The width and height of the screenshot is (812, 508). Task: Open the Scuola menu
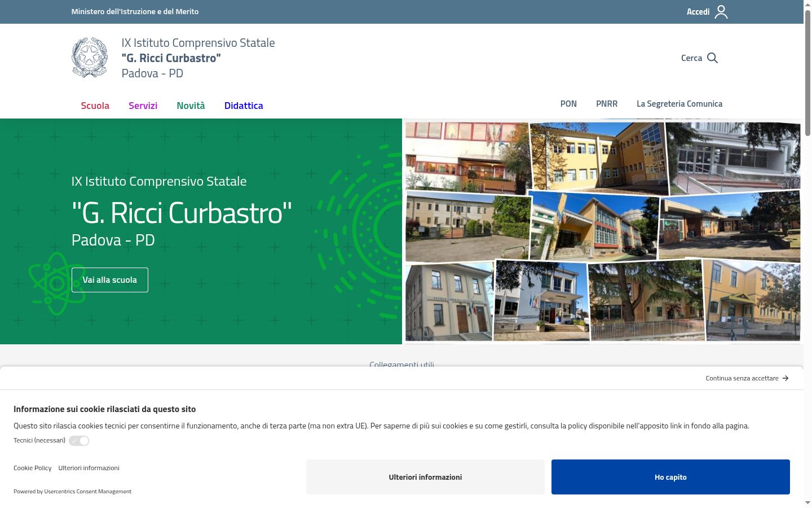point(95,106)
